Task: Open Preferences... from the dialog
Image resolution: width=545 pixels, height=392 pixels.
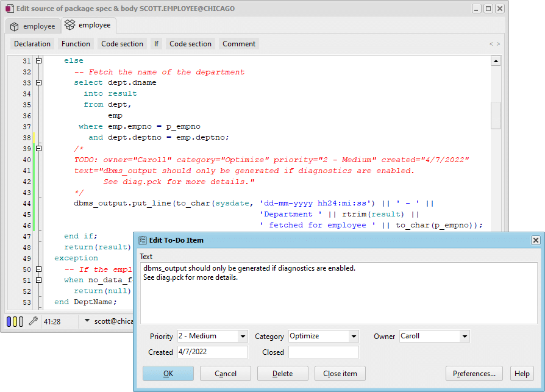Action: (x=474, y=374)
